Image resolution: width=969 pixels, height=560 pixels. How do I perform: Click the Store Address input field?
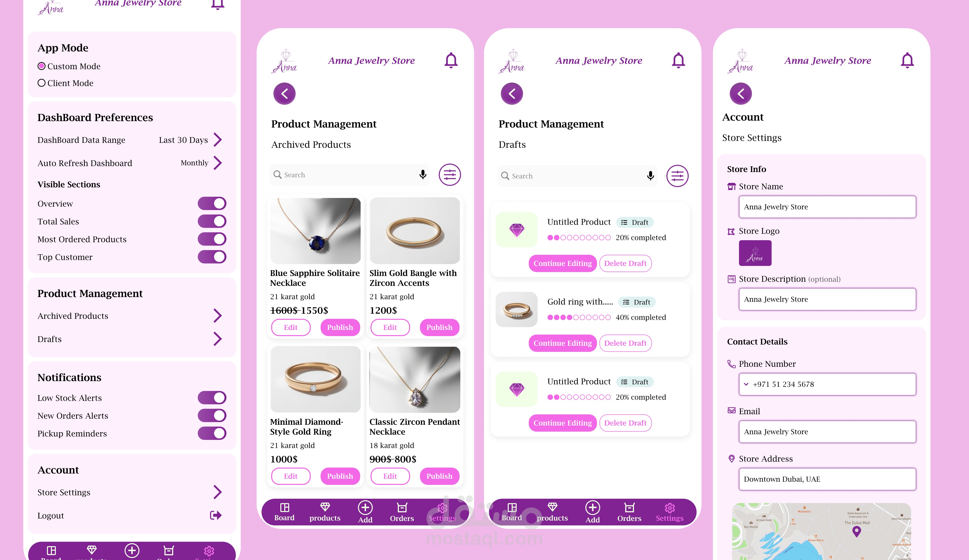827,479
